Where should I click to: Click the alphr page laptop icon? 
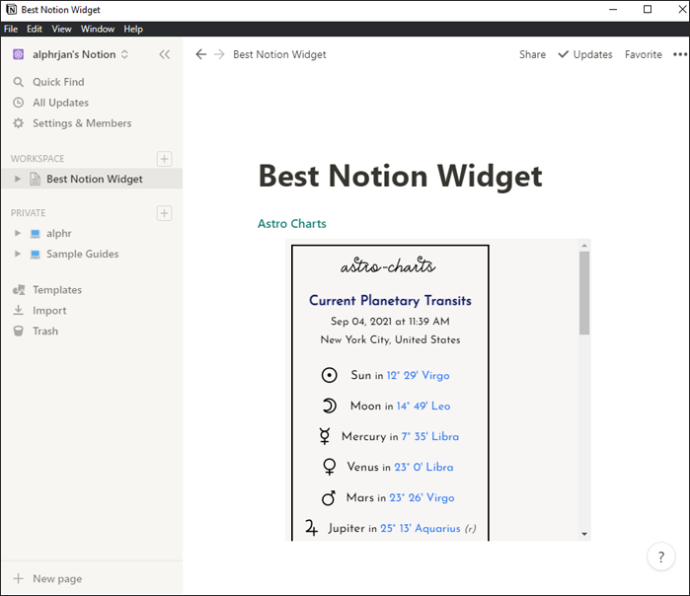coord(35,234)
